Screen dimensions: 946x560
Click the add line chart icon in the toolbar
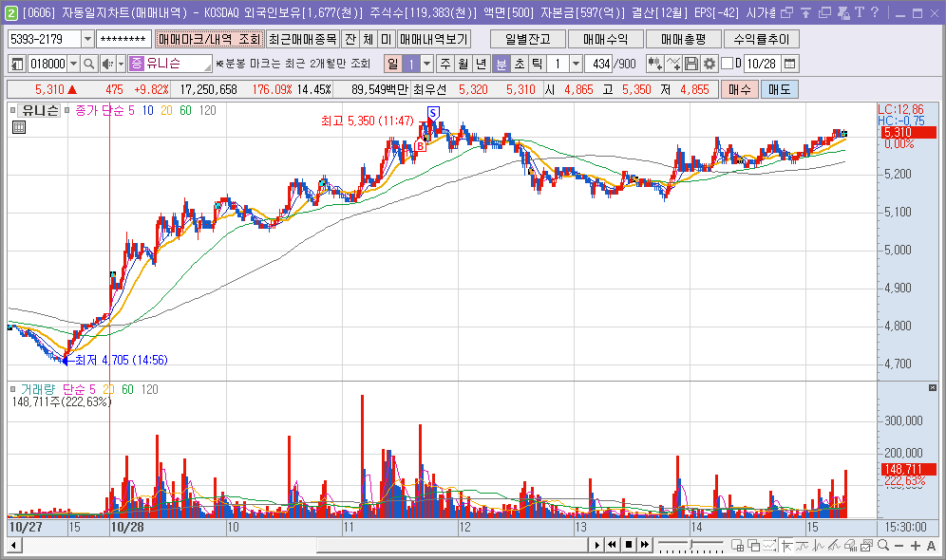point(673,64)
